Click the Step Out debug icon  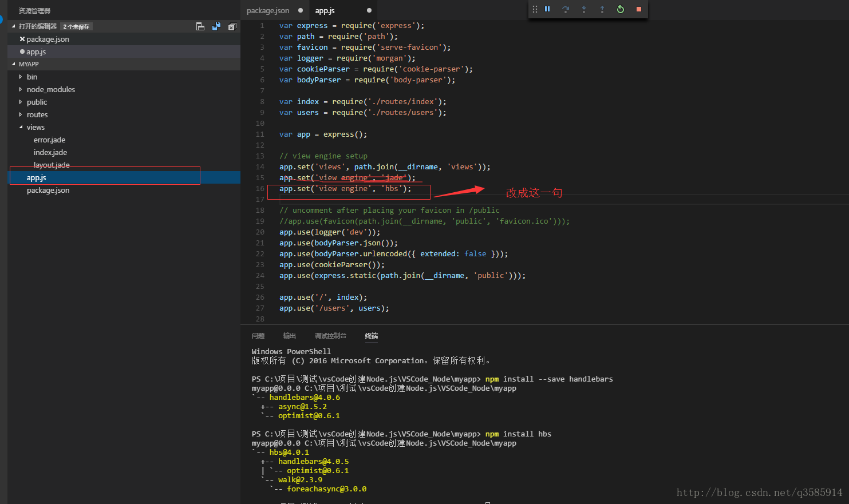602,9
